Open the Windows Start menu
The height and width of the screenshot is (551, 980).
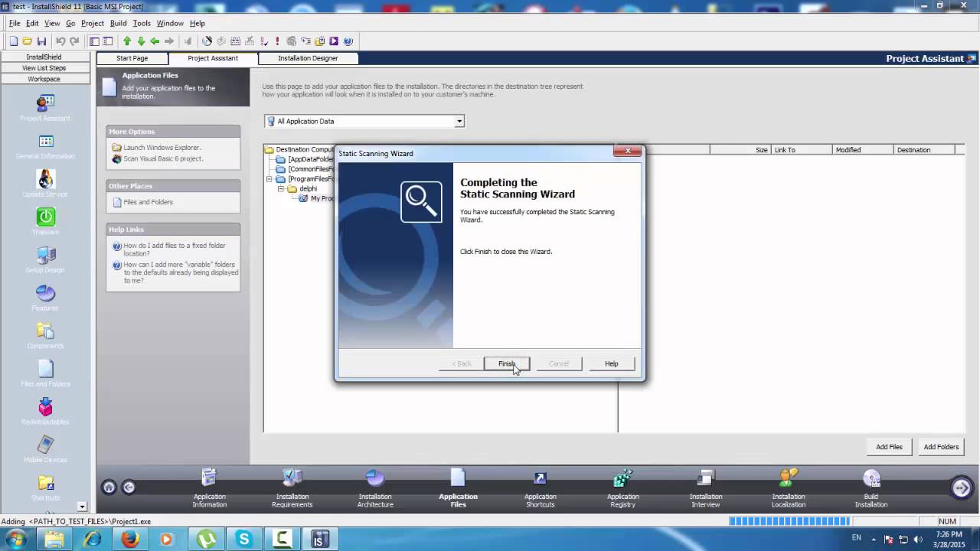[16, 539]
